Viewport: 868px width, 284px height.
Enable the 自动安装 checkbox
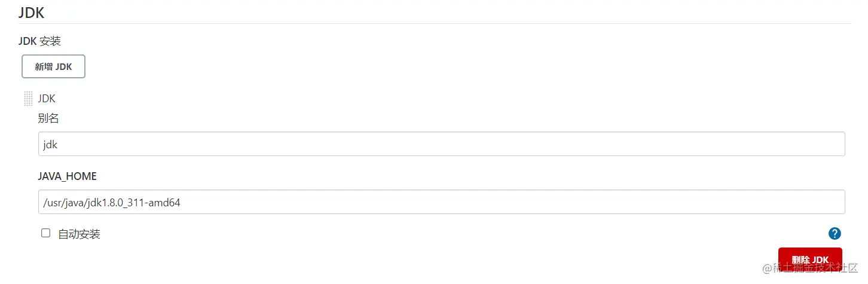(x=45, y=233)
